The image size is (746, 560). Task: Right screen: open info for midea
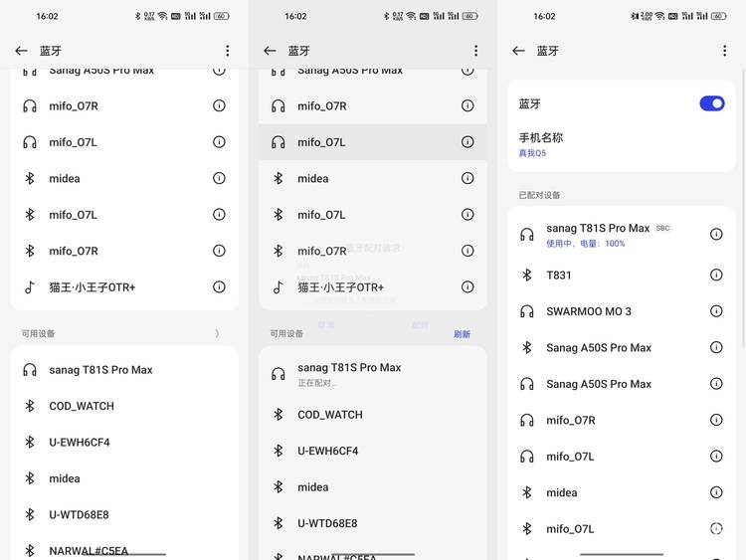click(716, 492)
